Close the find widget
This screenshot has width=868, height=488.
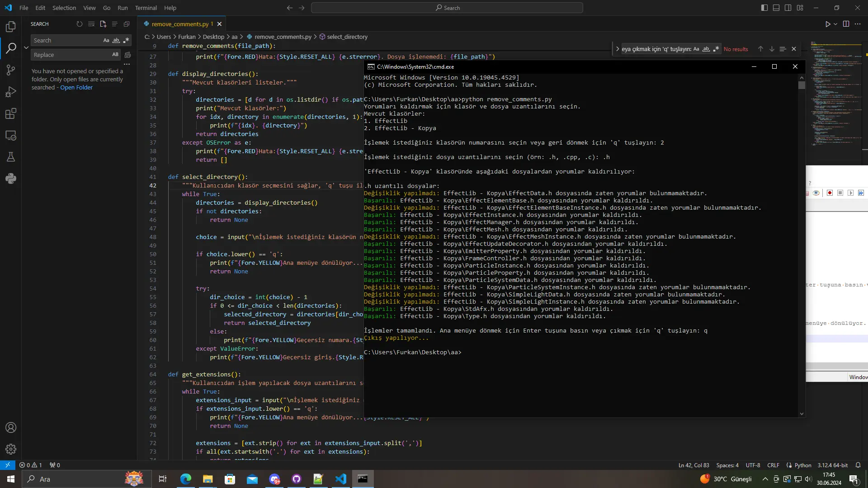(x=794, y=49)
